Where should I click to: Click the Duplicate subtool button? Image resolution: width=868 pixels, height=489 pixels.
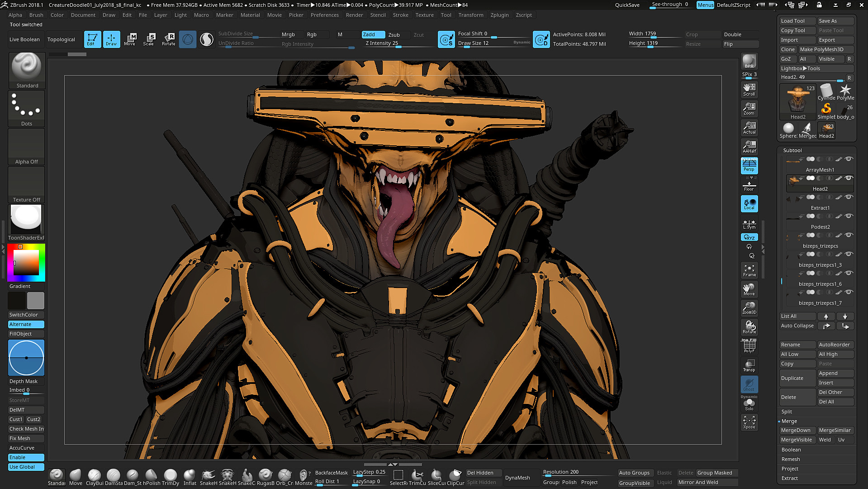pyautogui.click(x=797, y=378)
